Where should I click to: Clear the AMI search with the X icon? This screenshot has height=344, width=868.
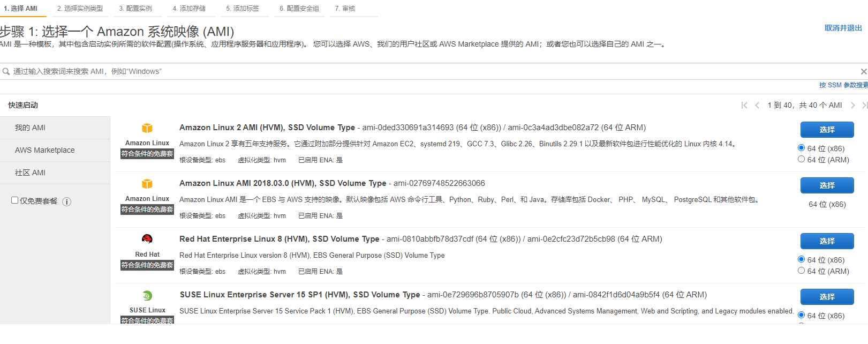coord(863,71)
